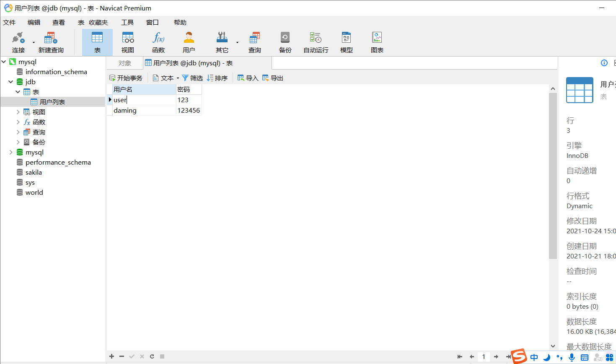Image resolution: width=616 pixels, height=364 pixels.
Task: Collapse the jdb database node
Action: [x=11, y=82]
